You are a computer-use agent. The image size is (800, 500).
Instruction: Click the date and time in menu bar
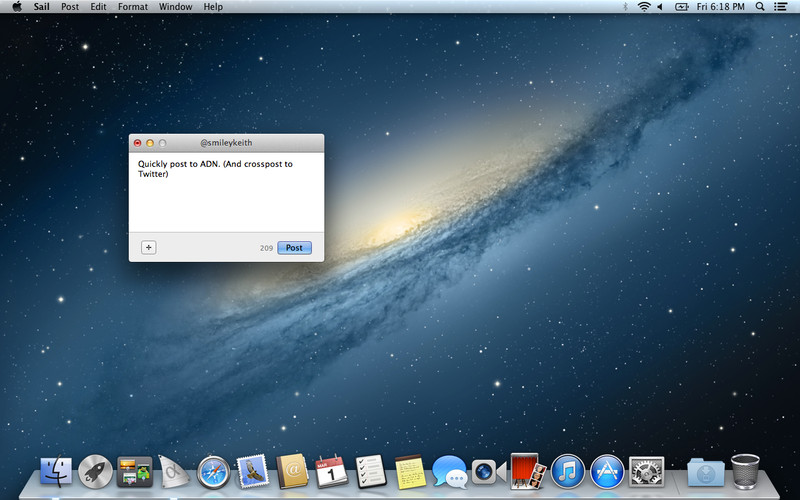coord(721,7)
